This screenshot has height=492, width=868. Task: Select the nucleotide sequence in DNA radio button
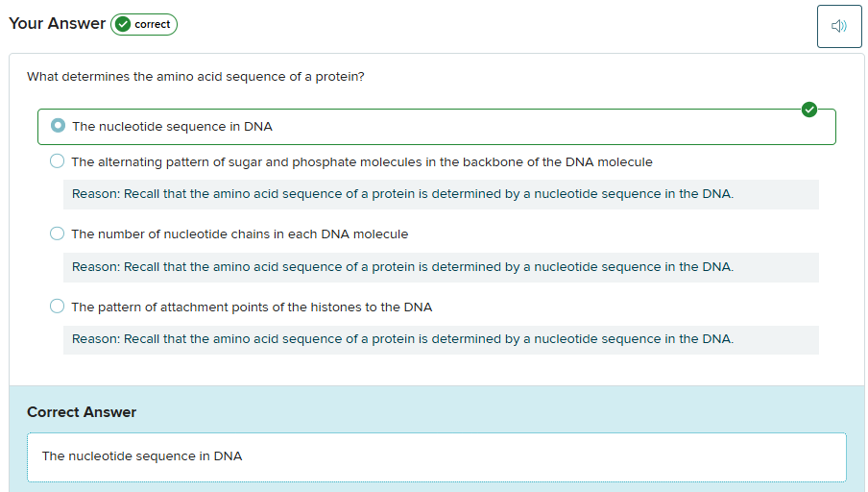pos(59,126)
